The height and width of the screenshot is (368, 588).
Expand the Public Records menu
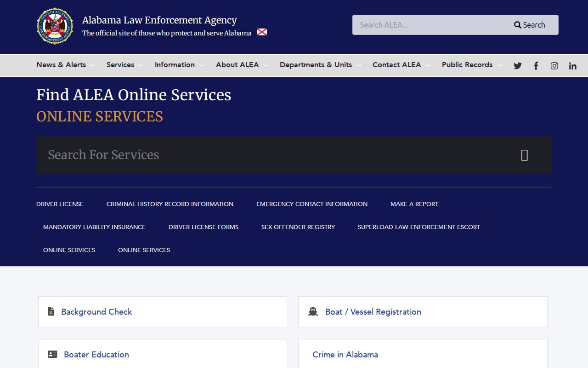coord(472,65)
